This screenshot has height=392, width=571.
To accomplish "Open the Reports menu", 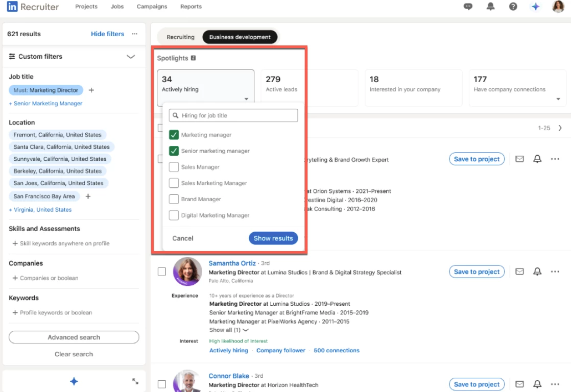I will point(191,7).
